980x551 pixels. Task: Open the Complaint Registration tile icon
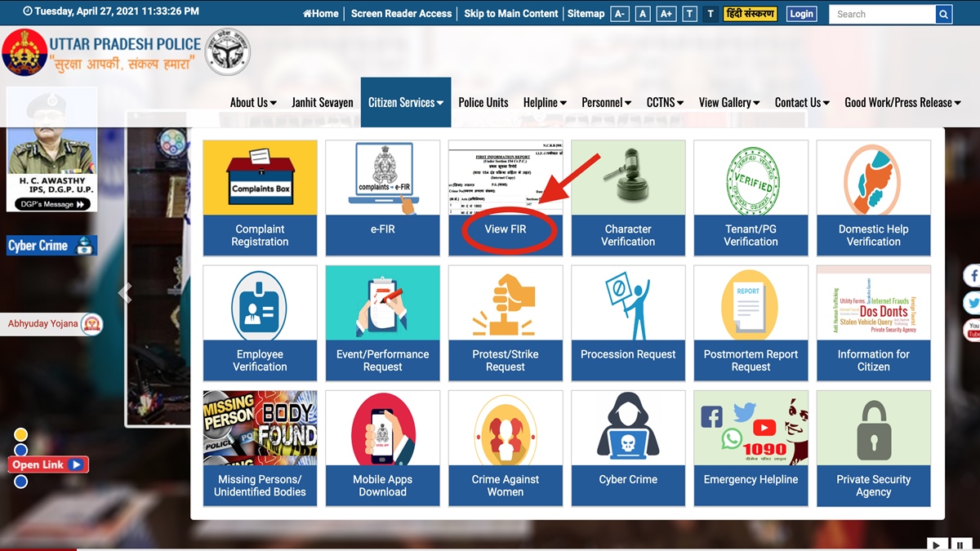coord(260,178)
